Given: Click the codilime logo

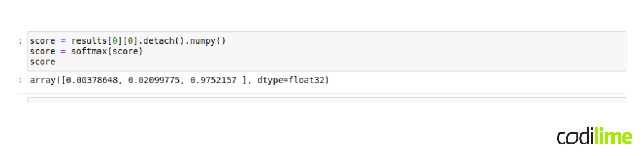Looking at the screenshot, I should 594,137.
